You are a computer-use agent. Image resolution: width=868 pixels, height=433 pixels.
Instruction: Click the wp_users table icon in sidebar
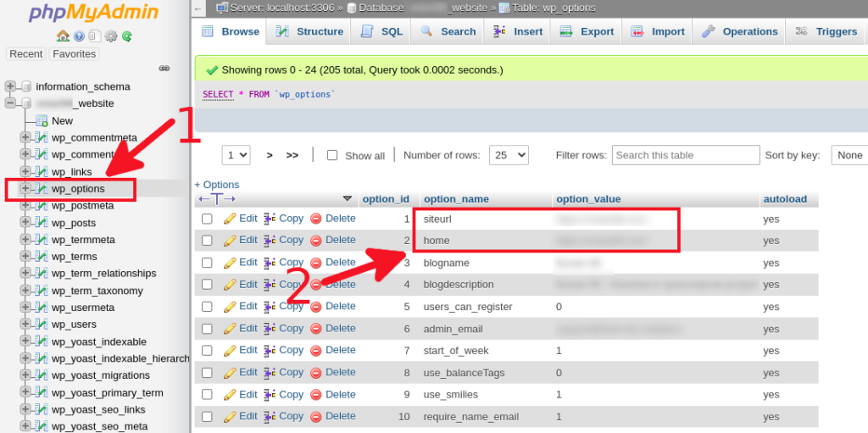click(42, 324)
